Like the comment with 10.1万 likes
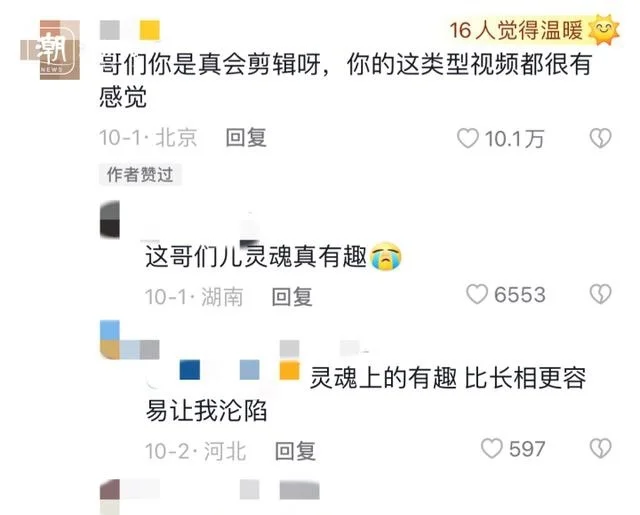 coord(468,138)
